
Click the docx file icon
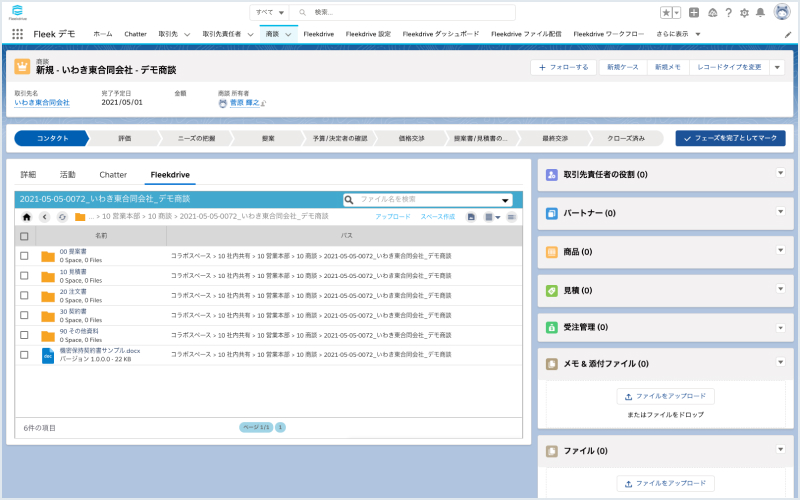tap(48, 355)
